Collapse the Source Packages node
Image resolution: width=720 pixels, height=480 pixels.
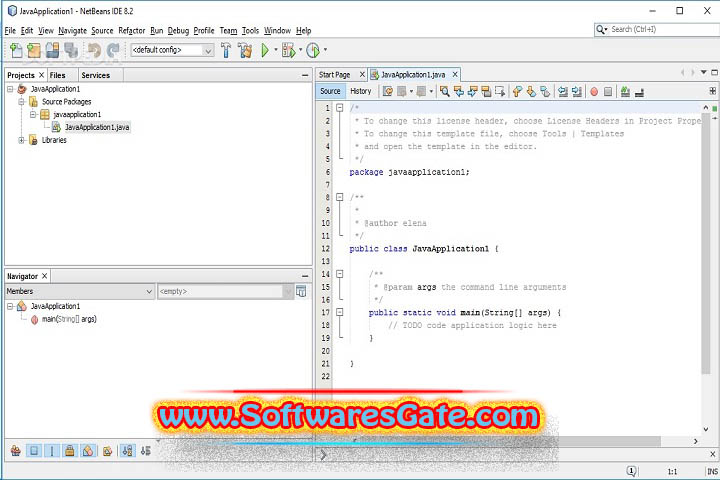click(x=21, y=102)
